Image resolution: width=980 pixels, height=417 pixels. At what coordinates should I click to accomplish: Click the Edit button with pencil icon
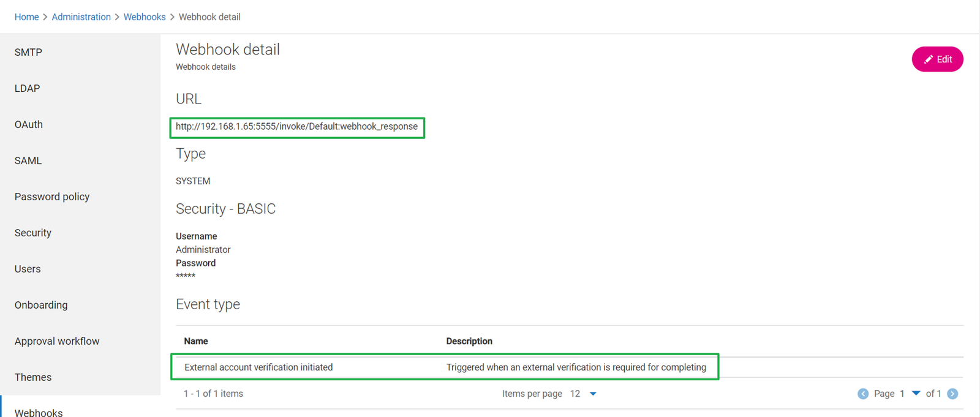(937, 59)
